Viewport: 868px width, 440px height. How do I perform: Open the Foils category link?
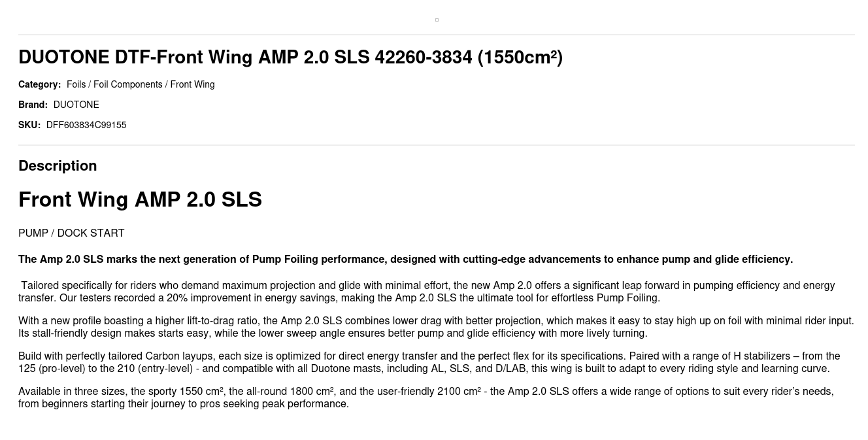pyautogui.click(x=76, y=84)
